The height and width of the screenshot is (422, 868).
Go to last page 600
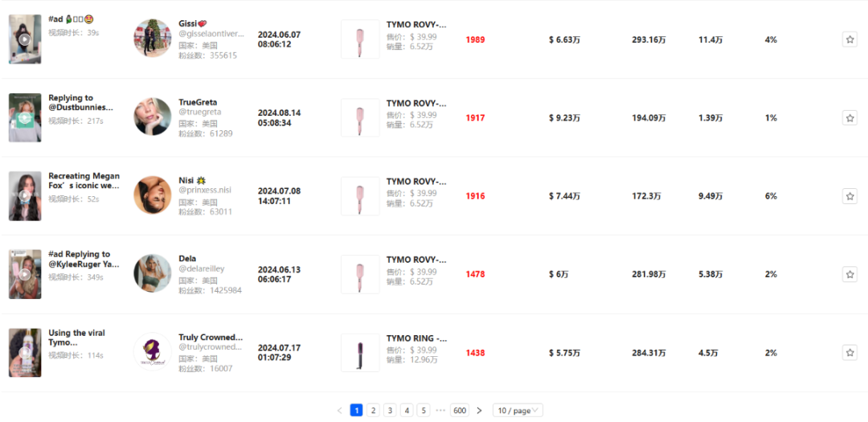coord(460,410)
